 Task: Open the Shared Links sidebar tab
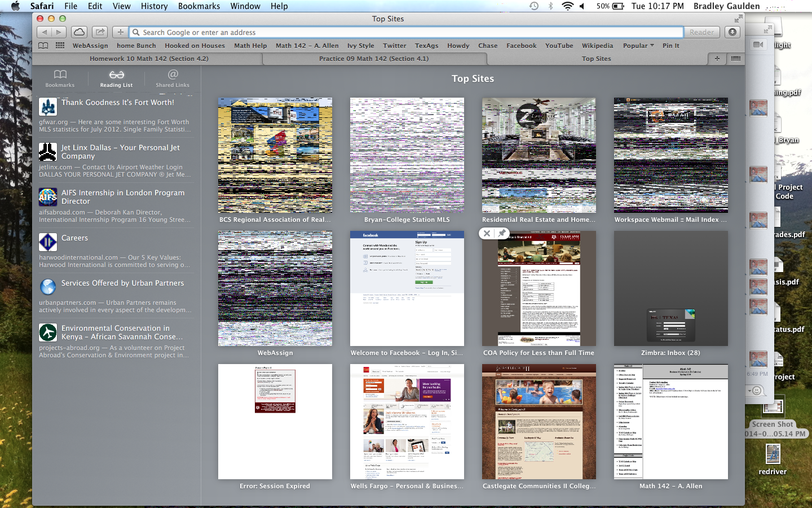point(173,78)
